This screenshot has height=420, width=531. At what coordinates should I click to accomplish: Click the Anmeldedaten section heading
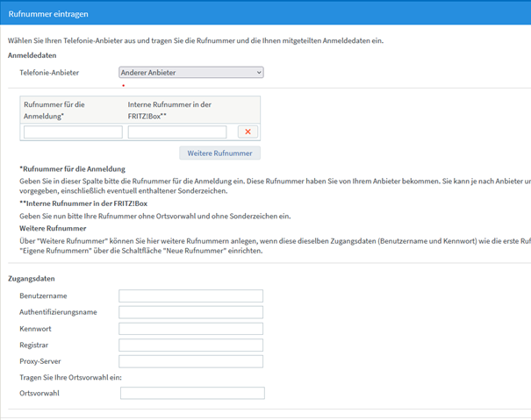[x=32, y=55]
